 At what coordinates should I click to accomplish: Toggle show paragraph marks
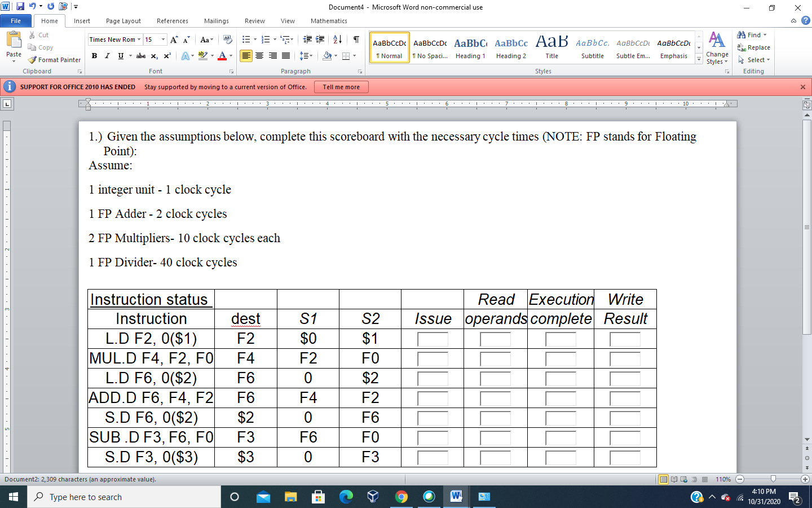click(x=356, y=40)
